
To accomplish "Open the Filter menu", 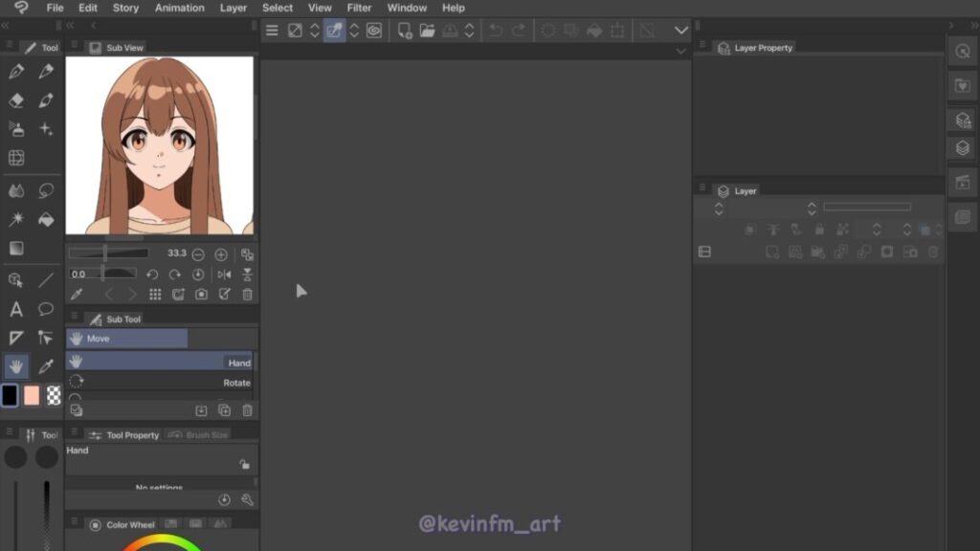I will [359, 8].
